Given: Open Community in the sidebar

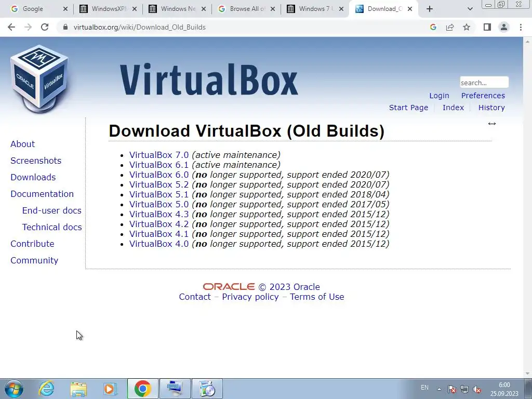Looking at the screenshot, I should pos(34,261).
